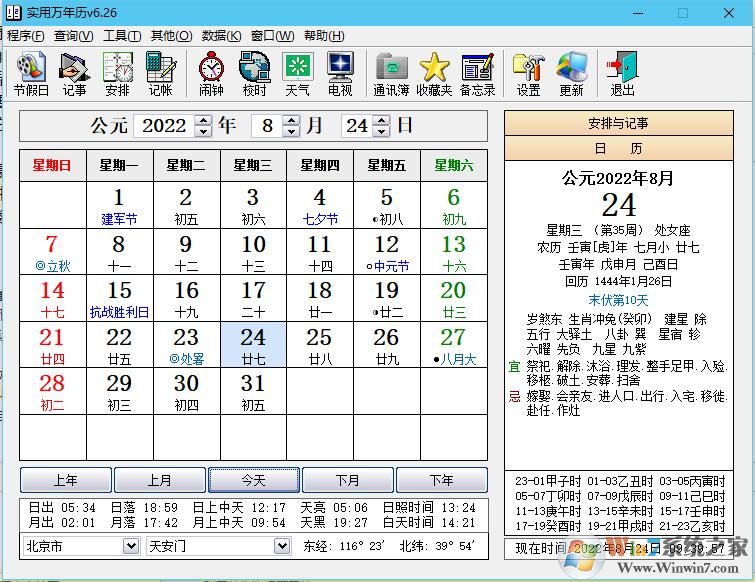Screen dimensions: 755x582
Task: Open the 安排 schedule tool
Action: (x=117, y=74)
